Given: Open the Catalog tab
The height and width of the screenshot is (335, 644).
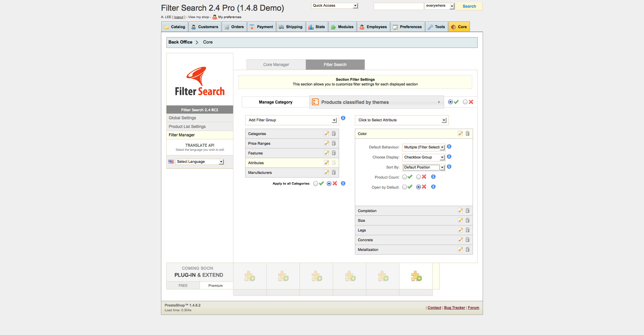Looking at the screenshot, I should (x=175, y=27).
